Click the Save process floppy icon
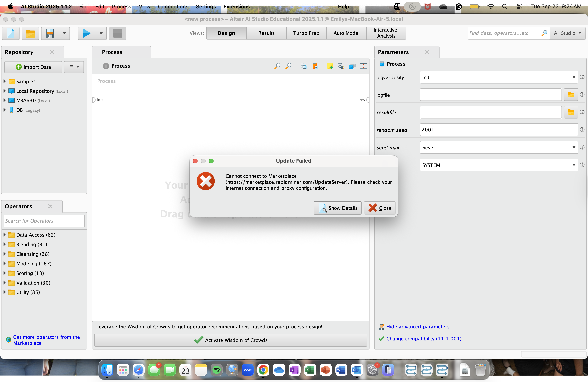588x382 pixels. point(50,33)
